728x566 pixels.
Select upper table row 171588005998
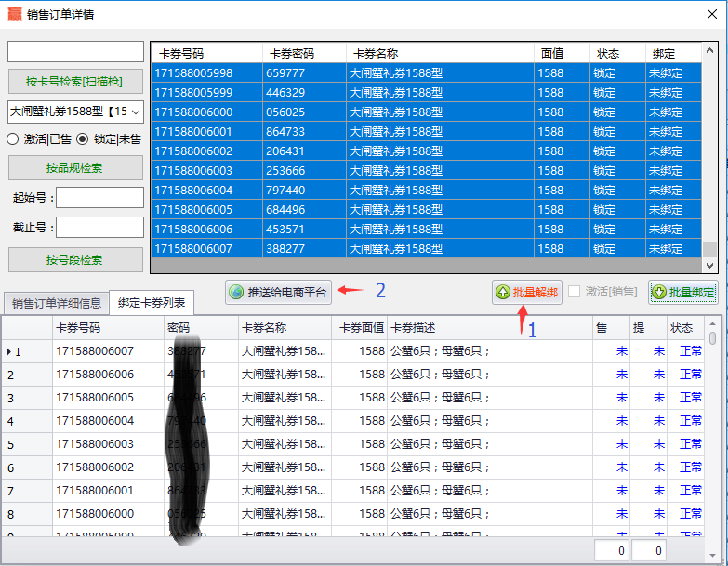point(426,73)
